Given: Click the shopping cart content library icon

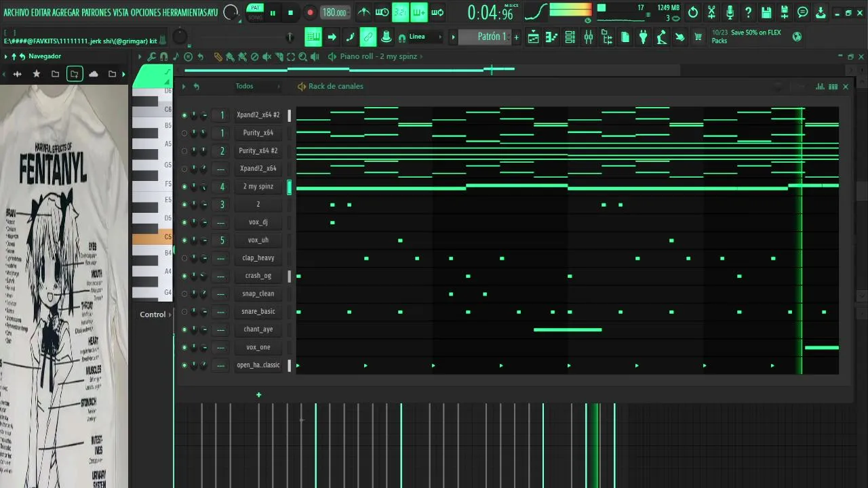Looking at the screenshot, I should point(698,37).
